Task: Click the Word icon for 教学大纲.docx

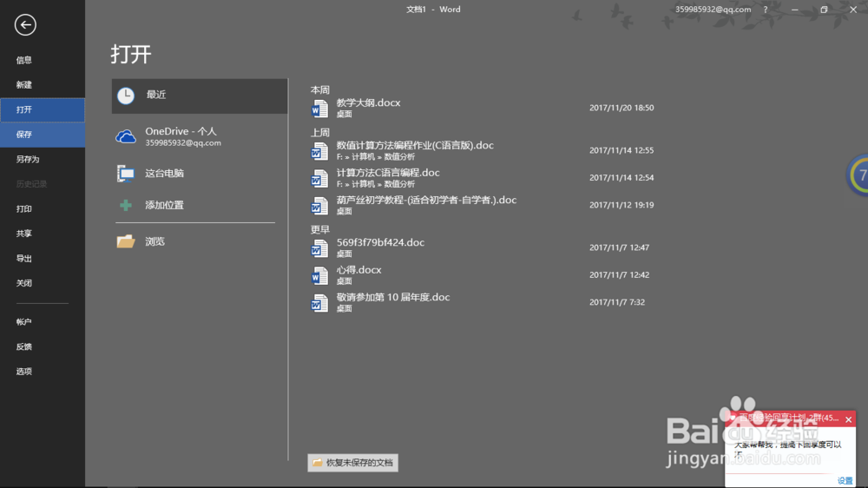Action: point(319,109)
